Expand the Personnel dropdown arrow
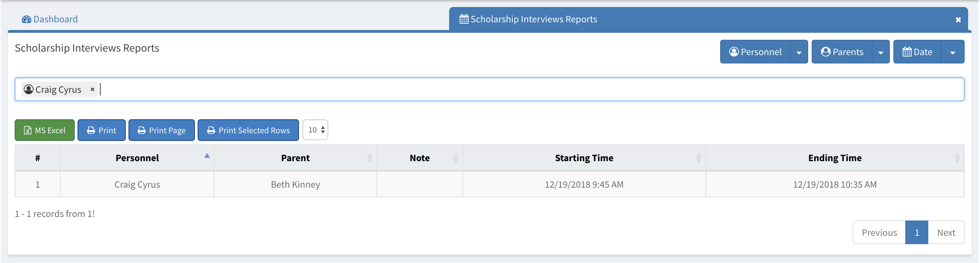 799,52
